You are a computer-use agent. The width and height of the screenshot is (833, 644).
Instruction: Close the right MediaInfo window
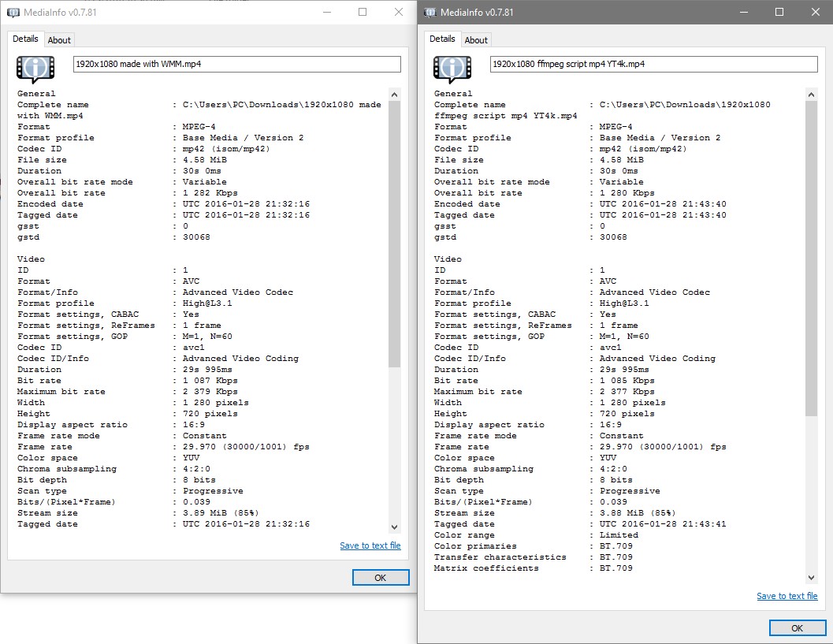click(x=816, y=13)
